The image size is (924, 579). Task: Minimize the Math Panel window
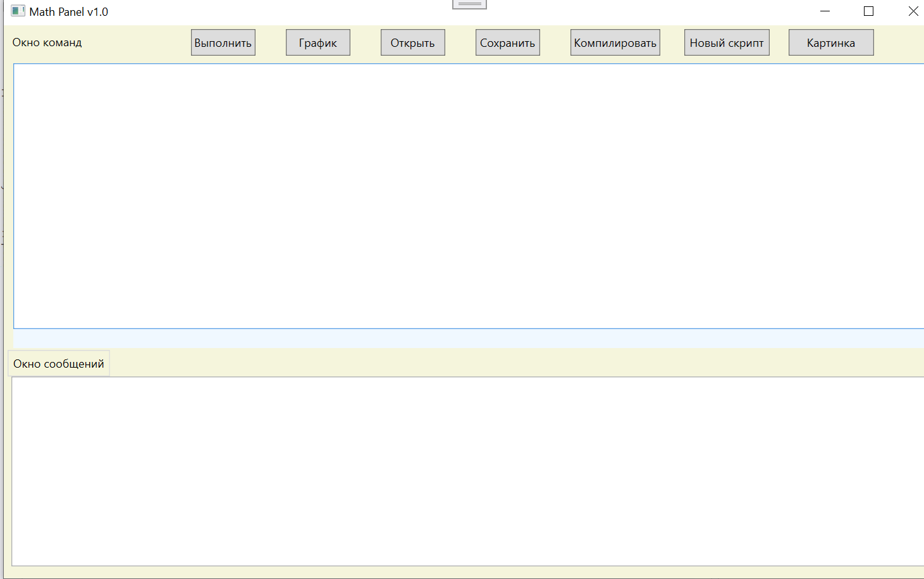point(825,11)
